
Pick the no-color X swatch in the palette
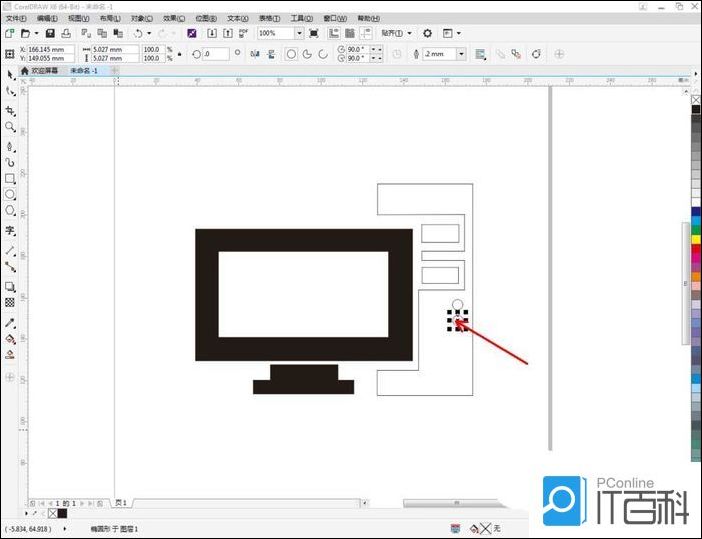pyautogui.click(x=696, y=100)
